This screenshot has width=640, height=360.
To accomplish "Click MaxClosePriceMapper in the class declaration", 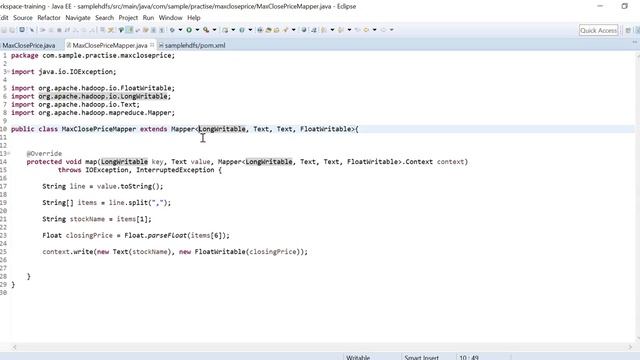I will coord(99,129).
